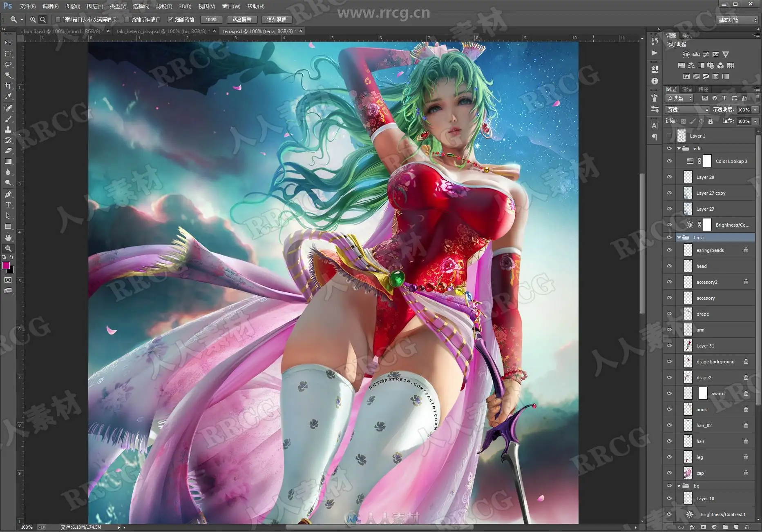This screenshot has width=762, height=532.
Task: Collapse the bg layer group
Action: click(679, 486)
